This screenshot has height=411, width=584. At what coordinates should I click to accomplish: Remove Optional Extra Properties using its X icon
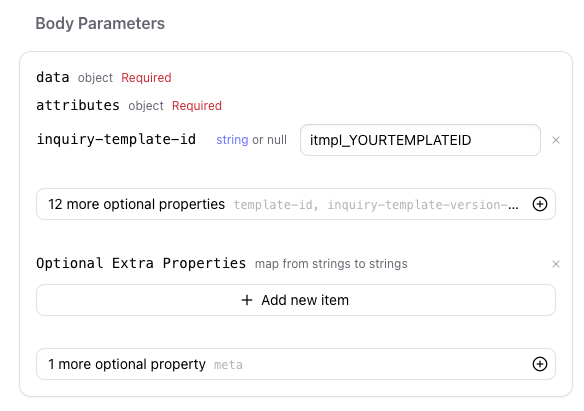pos(556,264)
